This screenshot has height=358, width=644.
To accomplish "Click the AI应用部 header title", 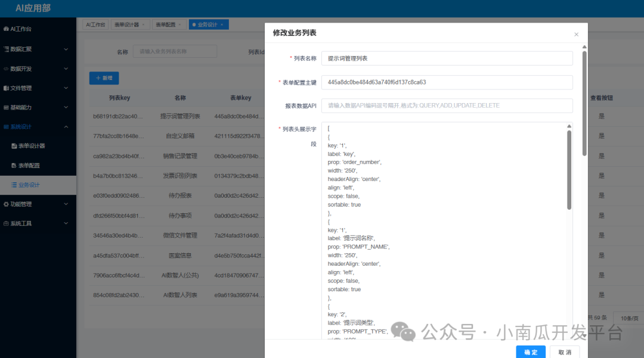I will click(33, 8).
